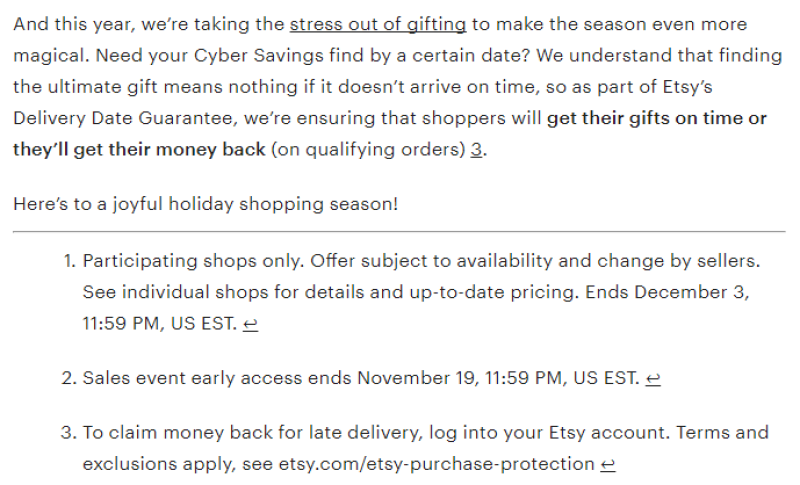Follow the return arrow after etsy-purchase-protection
Screen dimensions: 800x485
[x=608, y=465]
